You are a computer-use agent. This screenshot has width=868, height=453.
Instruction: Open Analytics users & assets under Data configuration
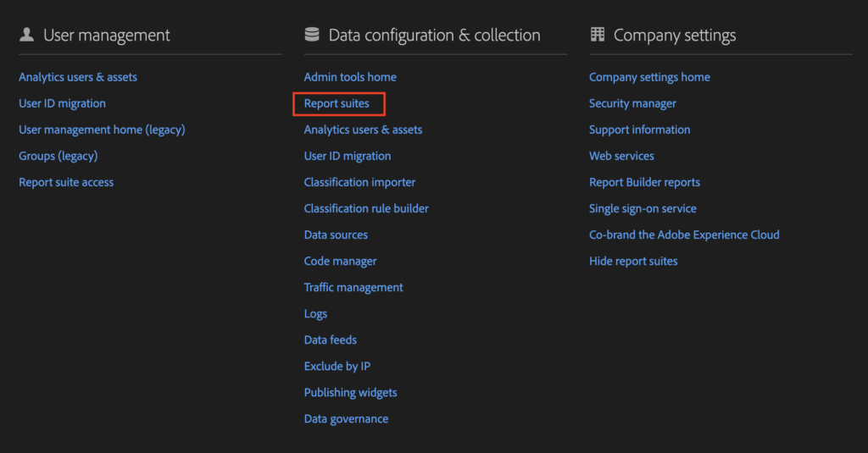click(x=363, y=130)
